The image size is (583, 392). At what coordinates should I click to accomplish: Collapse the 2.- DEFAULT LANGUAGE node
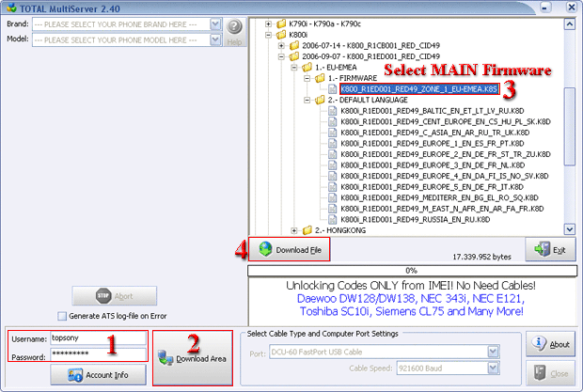(307, 100)
